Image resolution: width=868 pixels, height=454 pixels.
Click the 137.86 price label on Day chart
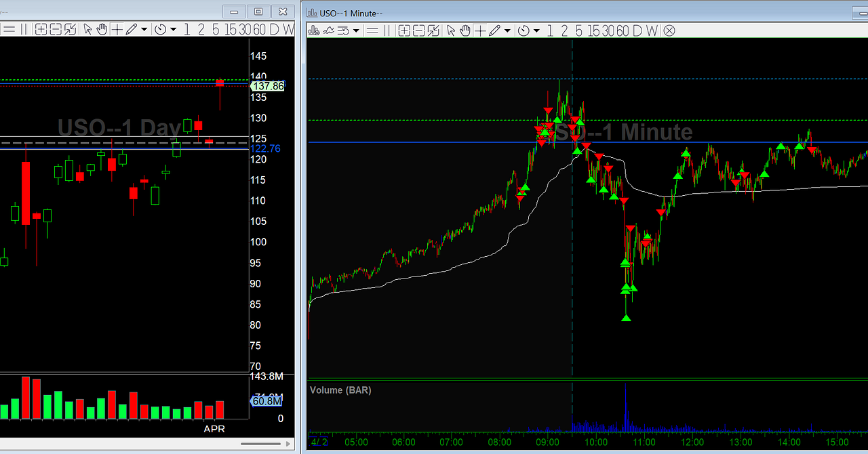click(x=267, y=86)
